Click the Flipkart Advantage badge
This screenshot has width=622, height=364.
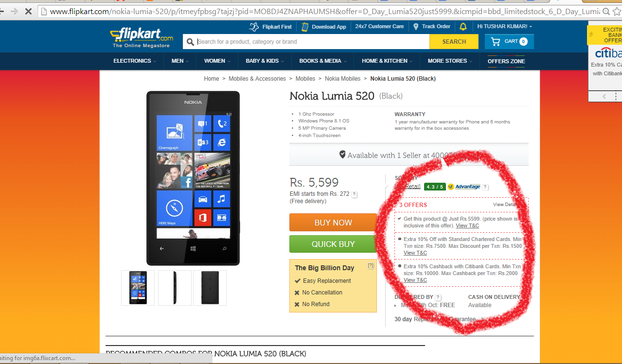click(x=464, y=187)
